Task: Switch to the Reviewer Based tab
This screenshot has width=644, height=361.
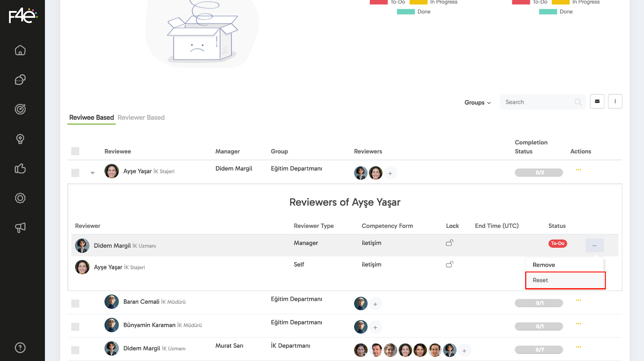Action: [x=141, y=117]
